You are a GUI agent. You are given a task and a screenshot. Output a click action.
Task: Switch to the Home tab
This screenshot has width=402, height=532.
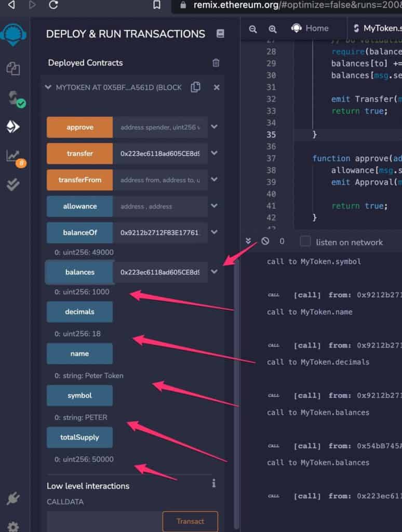tap(310, 28)
